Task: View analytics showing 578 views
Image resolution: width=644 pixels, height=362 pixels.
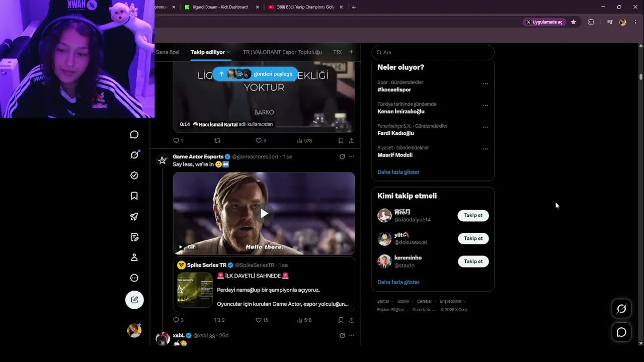Action: (x=304, y=141)
